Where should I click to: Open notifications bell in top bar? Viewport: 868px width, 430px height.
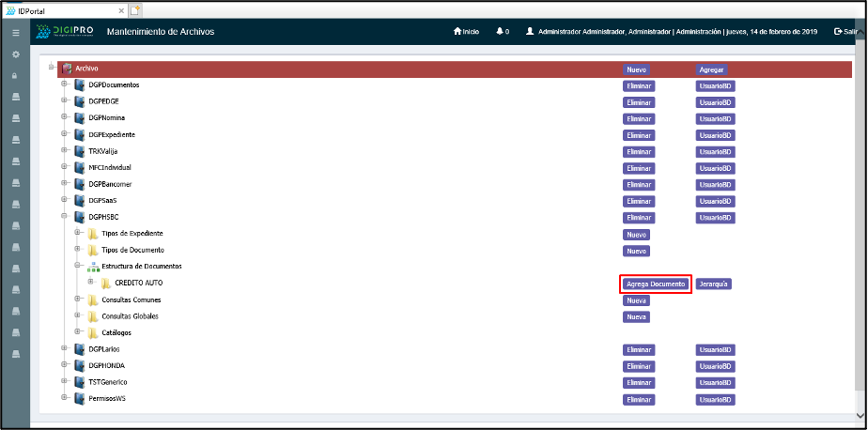tap(500, 32)
